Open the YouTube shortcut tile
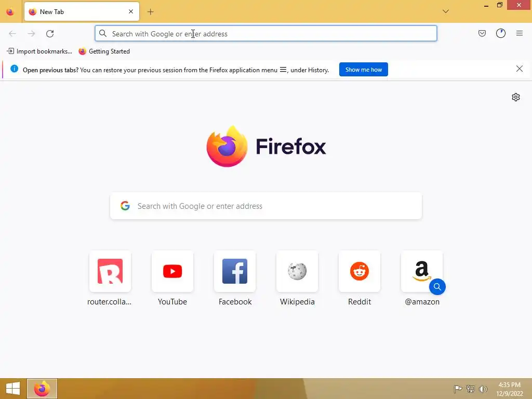The height and width of the screenshot is (399, 532). (x=172, y=271)
